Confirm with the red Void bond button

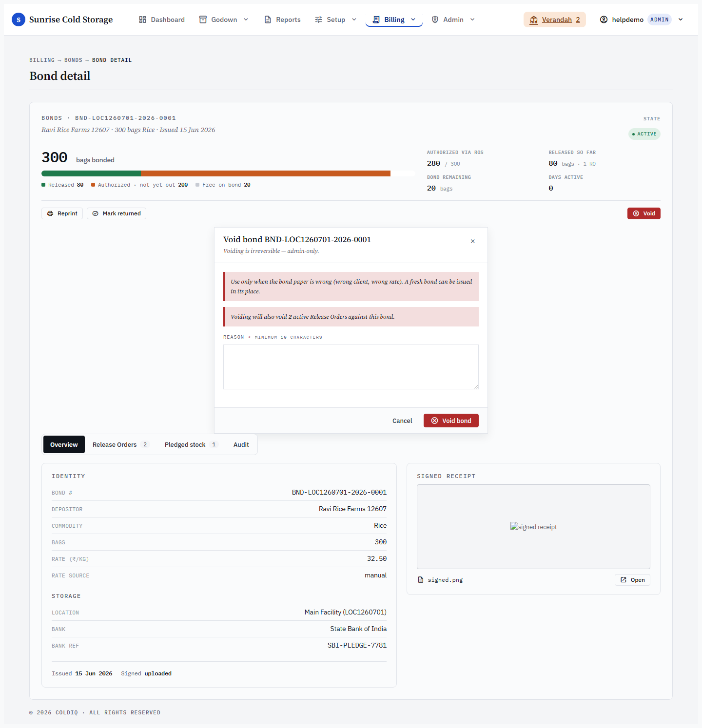(451, 421)
